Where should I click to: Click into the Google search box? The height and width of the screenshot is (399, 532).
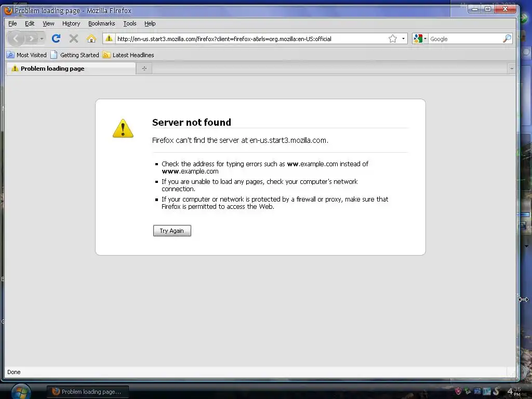pyautogui.click(x=465, y=38)
